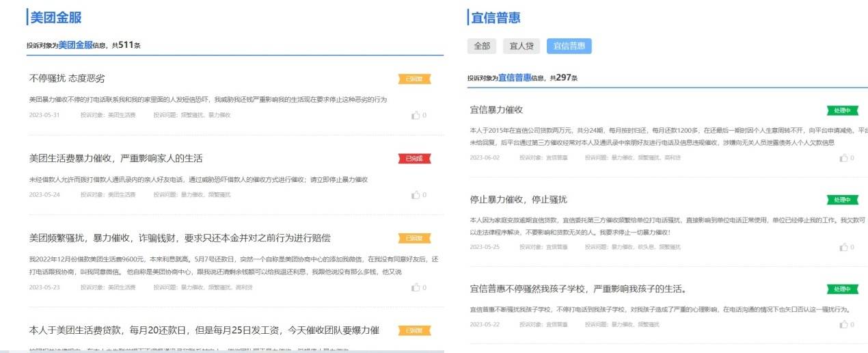
Task: Click blue '宜信普惠' link in complaint count line
Action: [514, 78]
